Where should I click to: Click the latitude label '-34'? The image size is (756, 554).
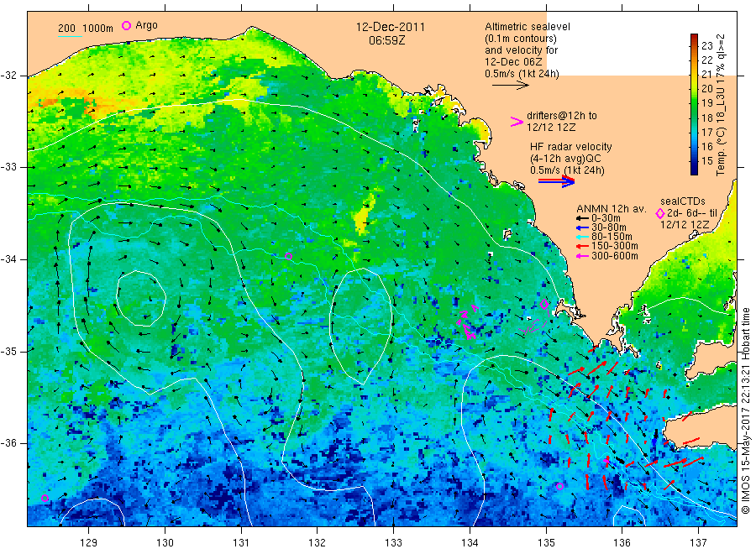[8, 259]
